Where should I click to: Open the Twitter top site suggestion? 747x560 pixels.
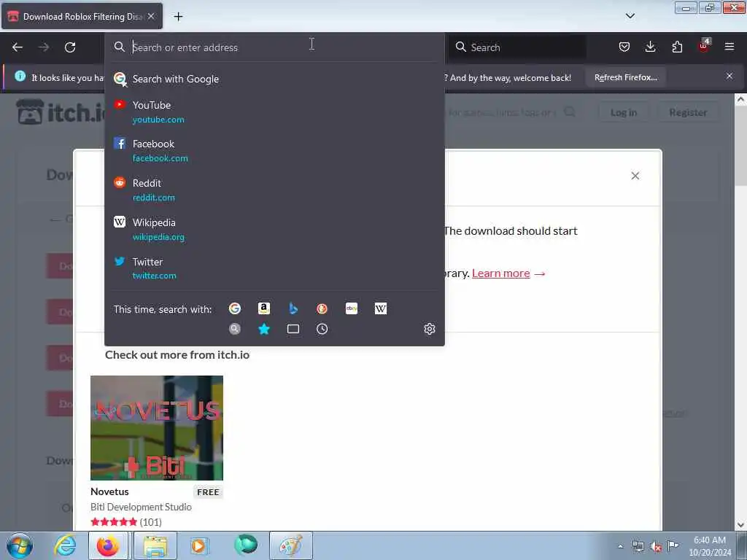coord(274,268)
